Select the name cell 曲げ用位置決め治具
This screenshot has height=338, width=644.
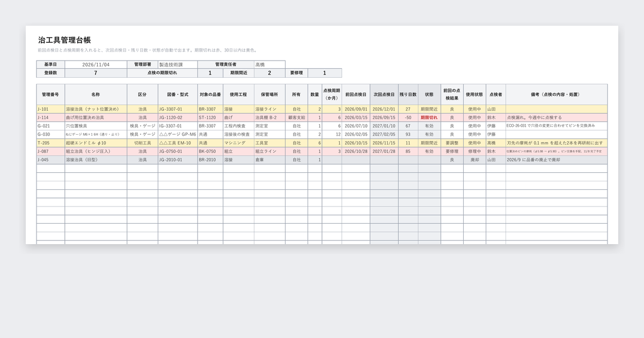(96, 117)
